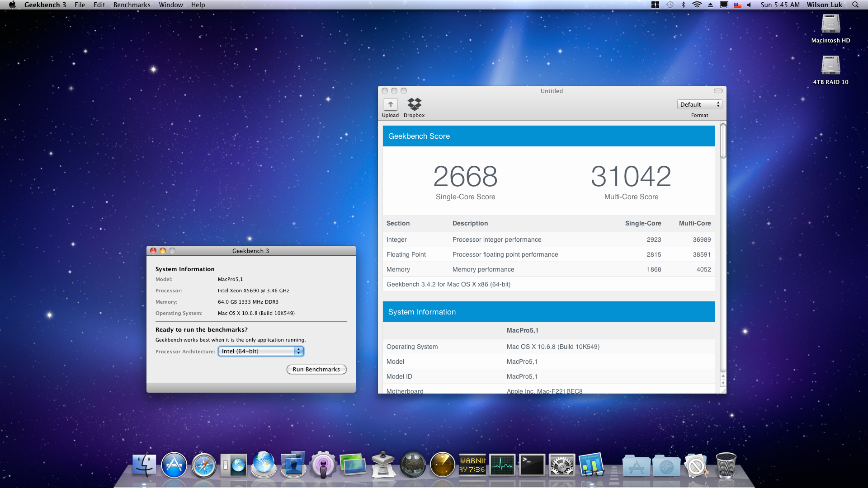Image resolution: width=868 pixels, height=488 pixels.
Task: Open the Geekbench 3 application menu
Action: [45, 5]
